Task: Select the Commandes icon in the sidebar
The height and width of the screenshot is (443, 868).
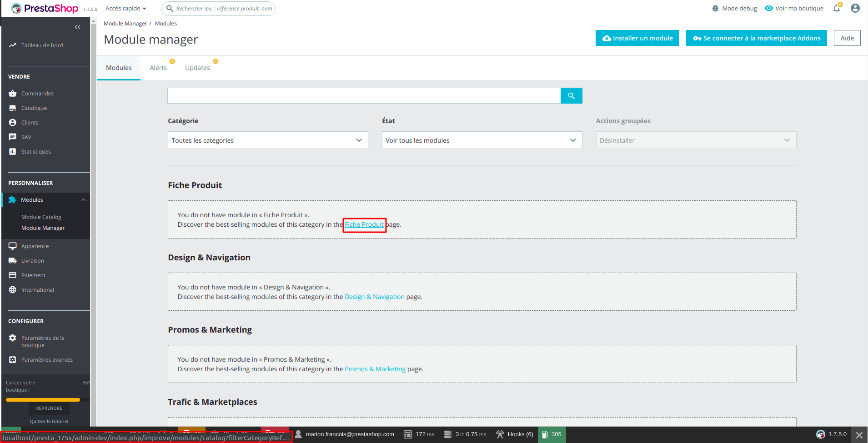Action: (12, 93)
